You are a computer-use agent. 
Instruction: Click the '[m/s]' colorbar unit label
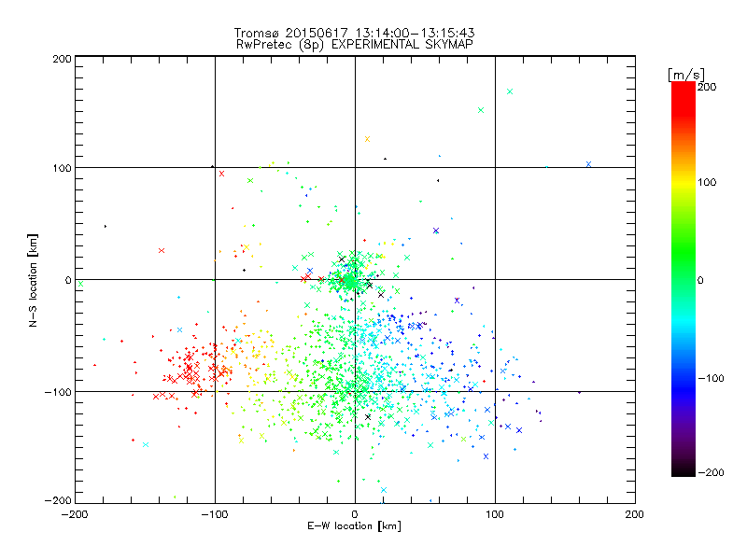(686, 75)
